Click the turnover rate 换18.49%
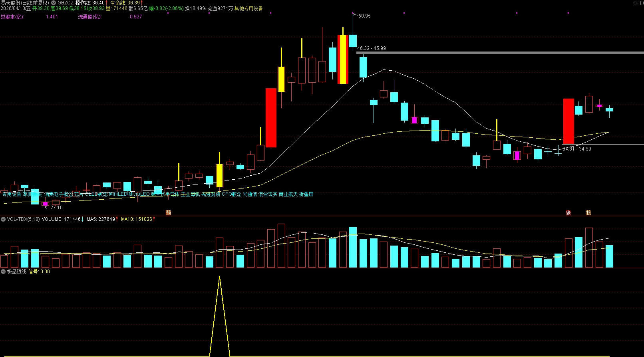The image size is (644, 357). 196,8
